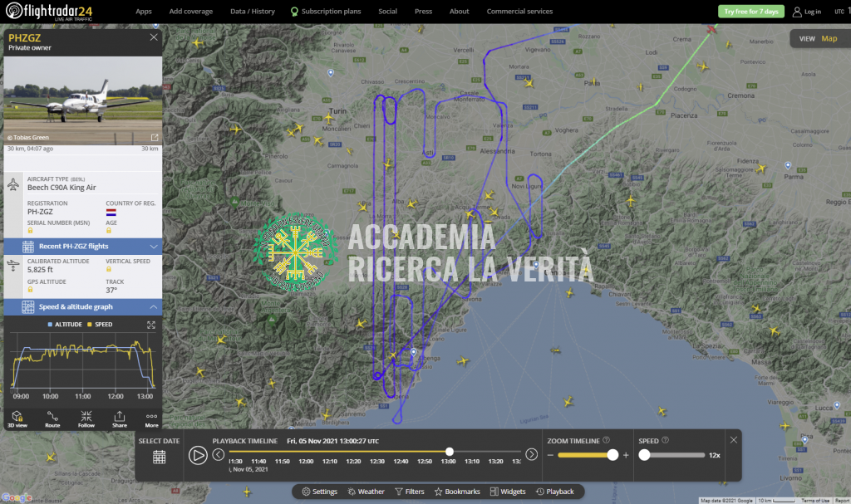Toggle the SPEED series in graph legend
The width and height of the screenshot is (851, 504).
tap(100, 325)
